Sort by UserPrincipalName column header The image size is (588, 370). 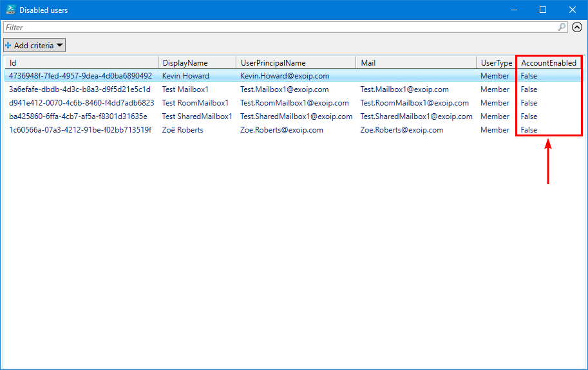click(x=295, y=63)
